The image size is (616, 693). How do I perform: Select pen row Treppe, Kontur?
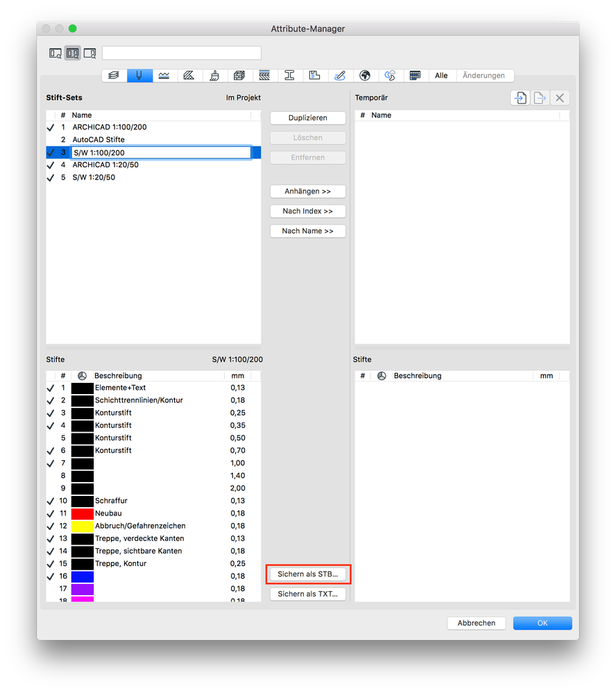coord(153,563)
